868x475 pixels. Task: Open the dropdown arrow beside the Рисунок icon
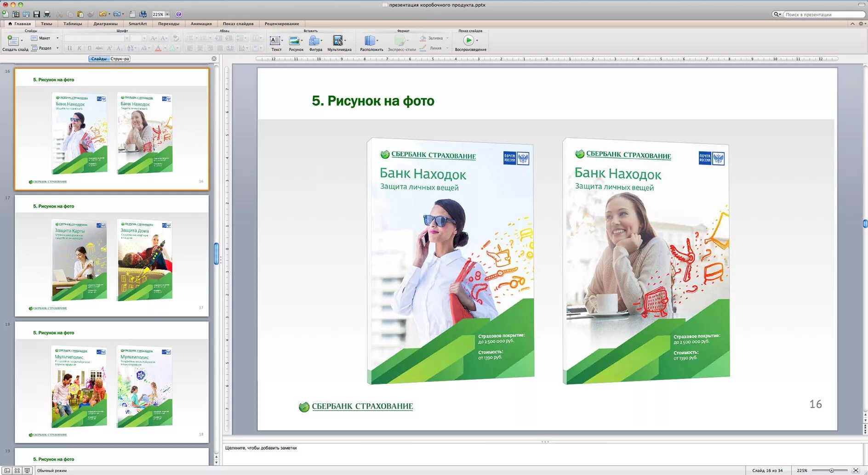[302, 41]
